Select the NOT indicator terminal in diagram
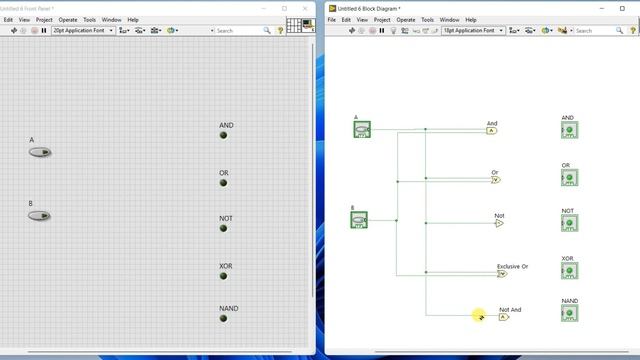Viewport: 640px width, 360px height. (x=570, y=223)
